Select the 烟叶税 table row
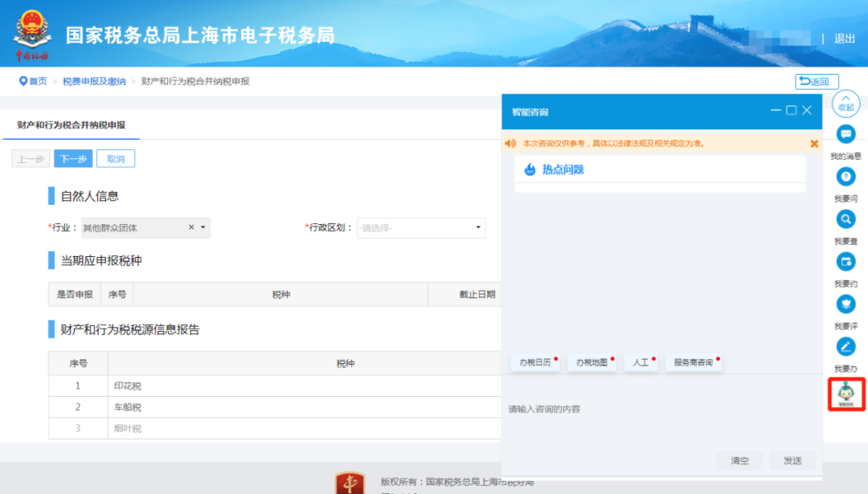Viewport: 868px width, 494px height. (275, 428)
